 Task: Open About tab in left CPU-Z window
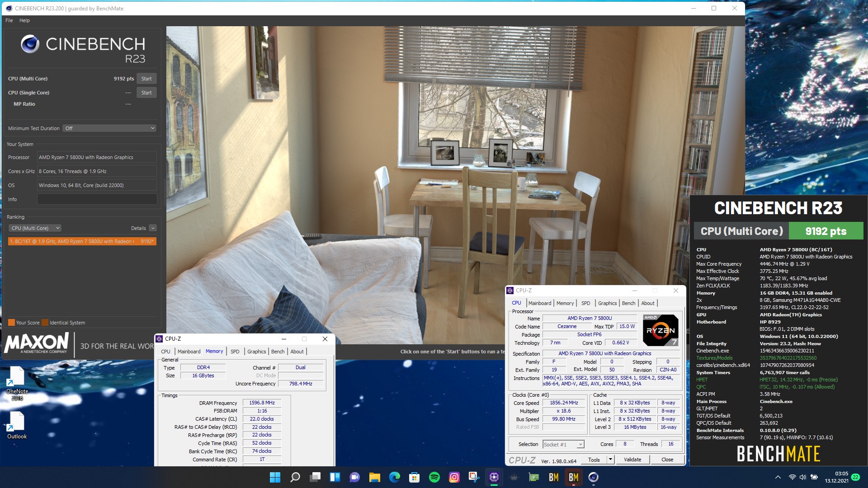point(297,352)
